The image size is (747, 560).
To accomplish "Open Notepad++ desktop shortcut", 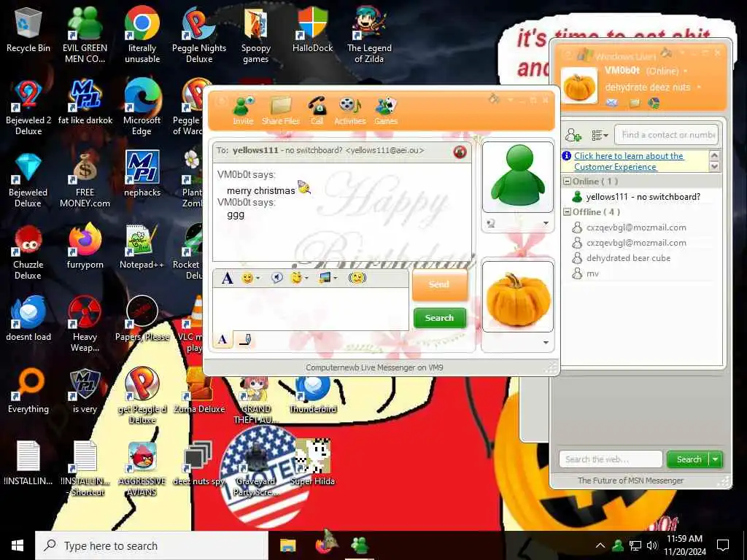I will (x=142, y=248).
